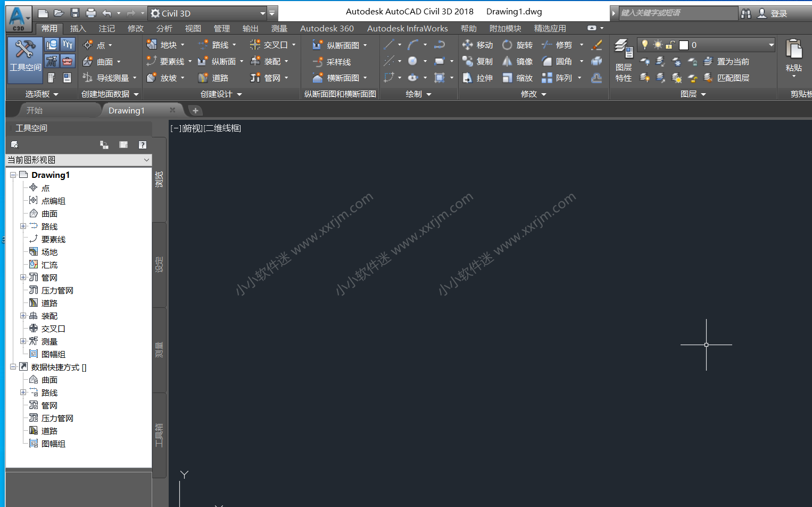Select the Copy (复制) tool
This screenshot has height=507, width=812.
click(478, 61)
